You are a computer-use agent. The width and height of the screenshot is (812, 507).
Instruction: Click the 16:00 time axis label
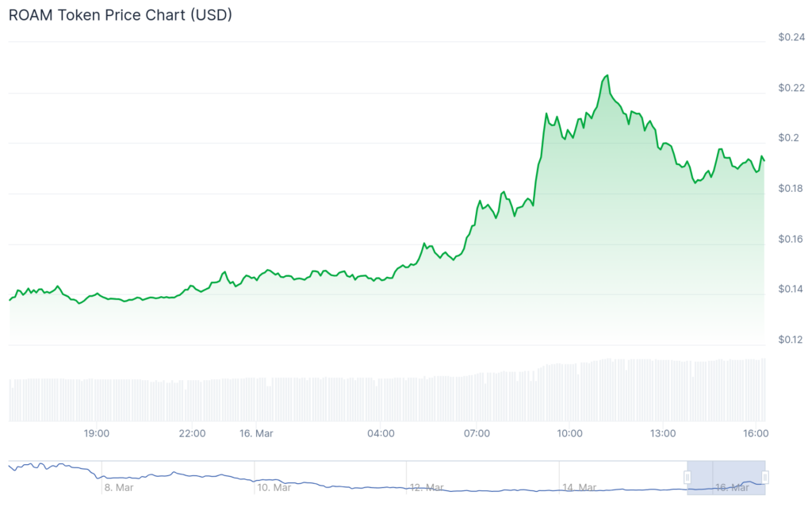coord(756,433)
